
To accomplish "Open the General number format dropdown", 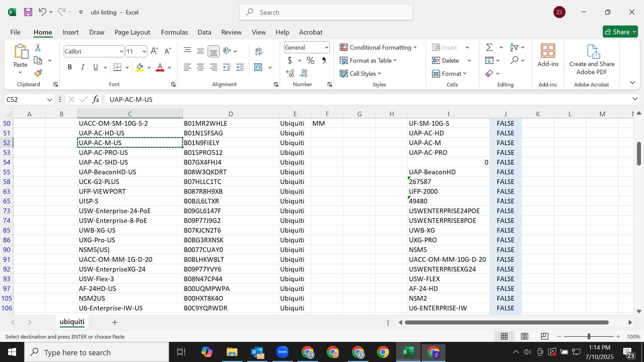I will click(326, 48).
